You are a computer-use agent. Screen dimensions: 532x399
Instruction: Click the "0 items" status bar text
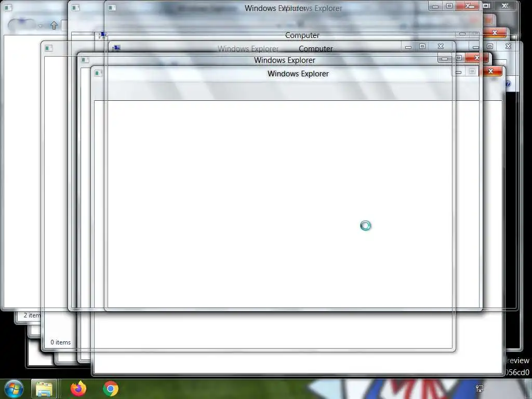61,342
